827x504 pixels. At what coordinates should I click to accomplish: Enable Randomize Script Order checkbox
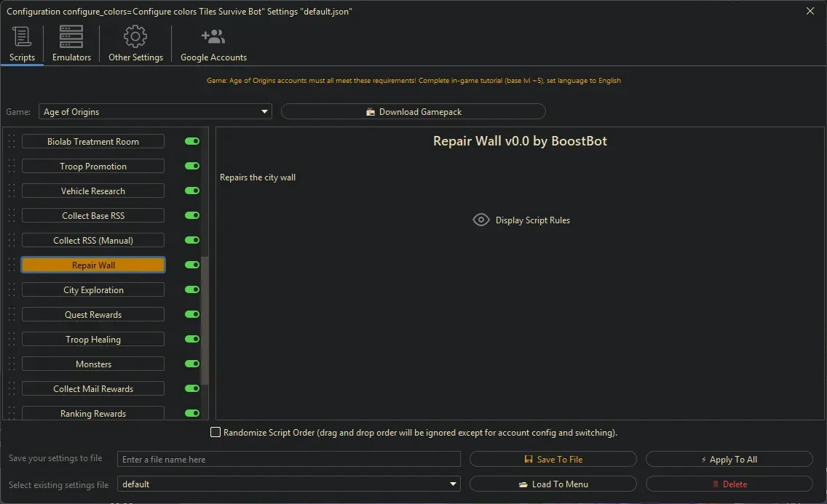(215, 432)
